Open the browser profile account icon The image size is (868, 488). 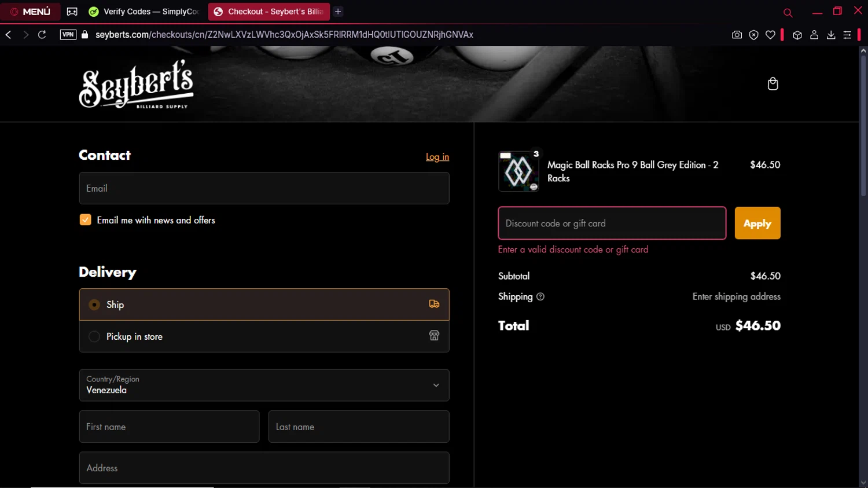(x=814, y=35)
